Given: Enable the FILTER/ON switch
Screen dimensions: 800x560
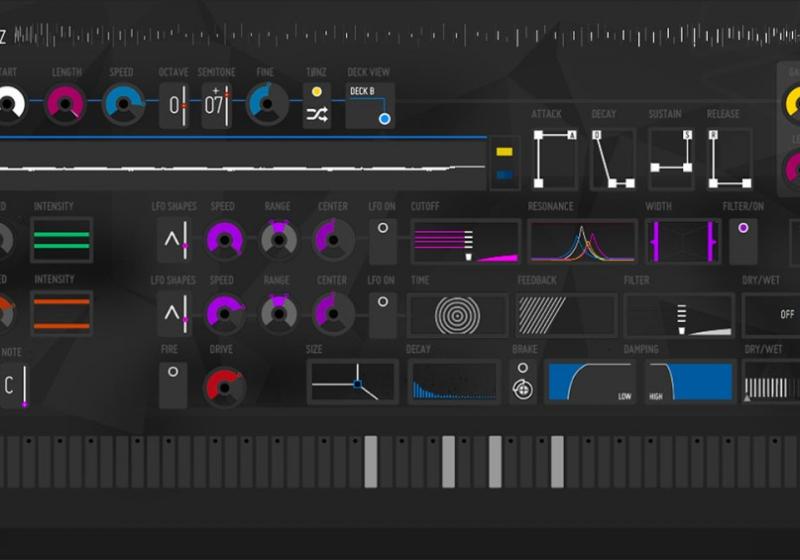Looking at the screenshot, I should point(743,241).
